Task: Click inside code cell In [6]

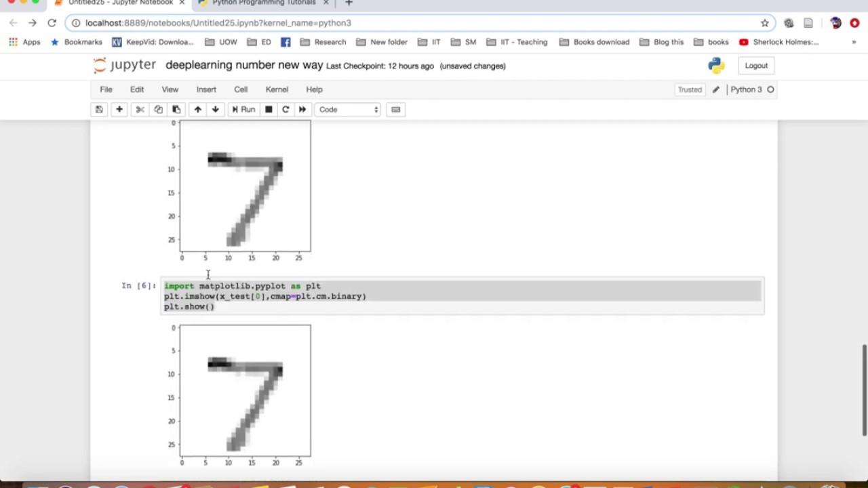Action: pos(462,297)
